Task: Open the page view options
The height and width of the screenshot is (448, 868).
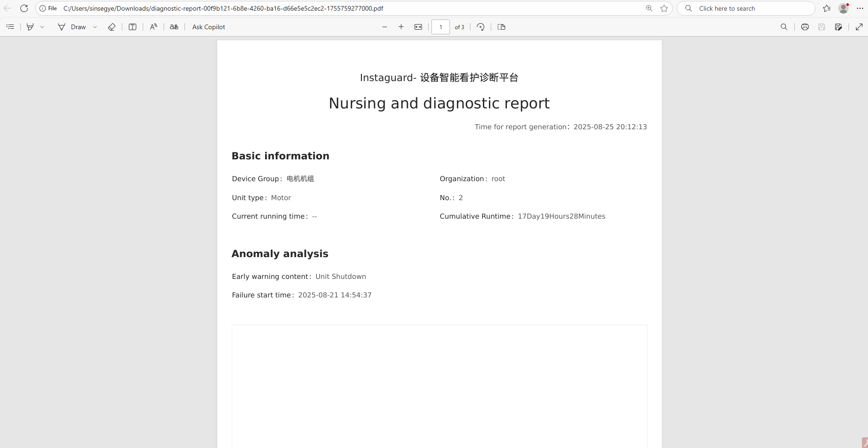Action: (x=501, y=27)
